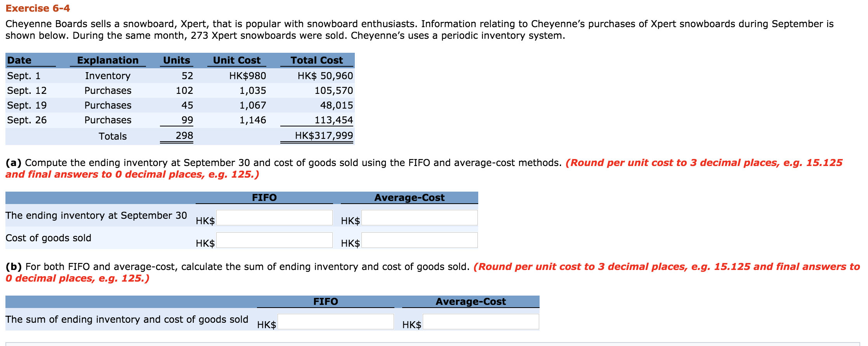Select the 'Sept. 12' date cell
Image resolution: width=868 pixels, height=346 pixels.
27,90
